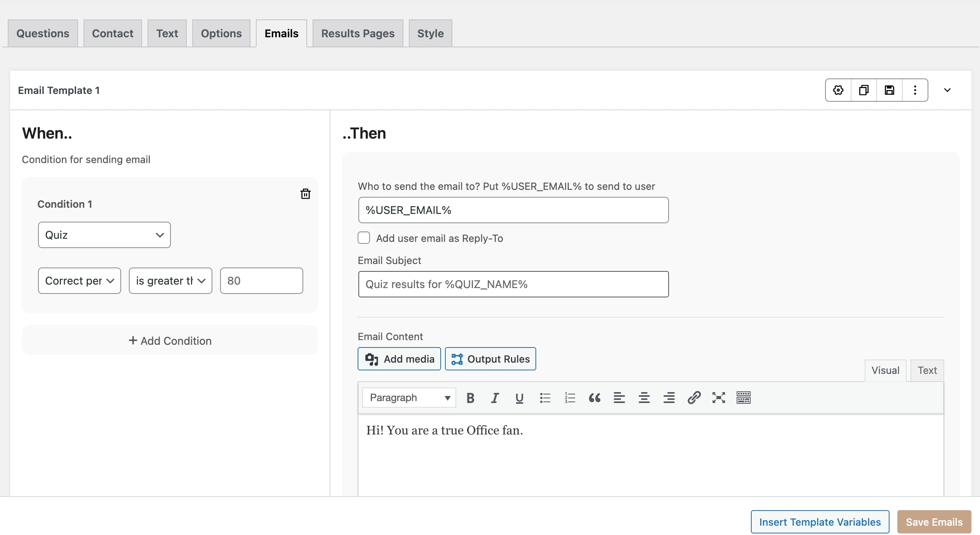Click Insert Template Variables
Viewport: 980px width, 535px height.
(819, 521)
